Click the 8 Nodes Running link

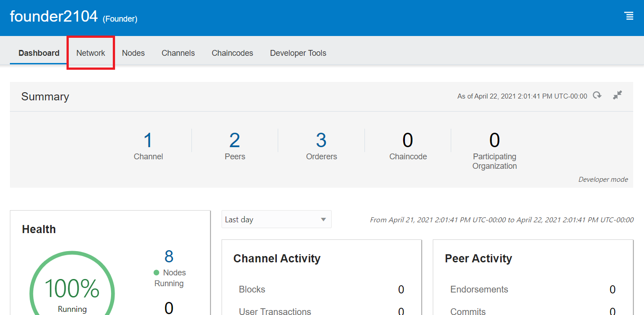[169, 256]
